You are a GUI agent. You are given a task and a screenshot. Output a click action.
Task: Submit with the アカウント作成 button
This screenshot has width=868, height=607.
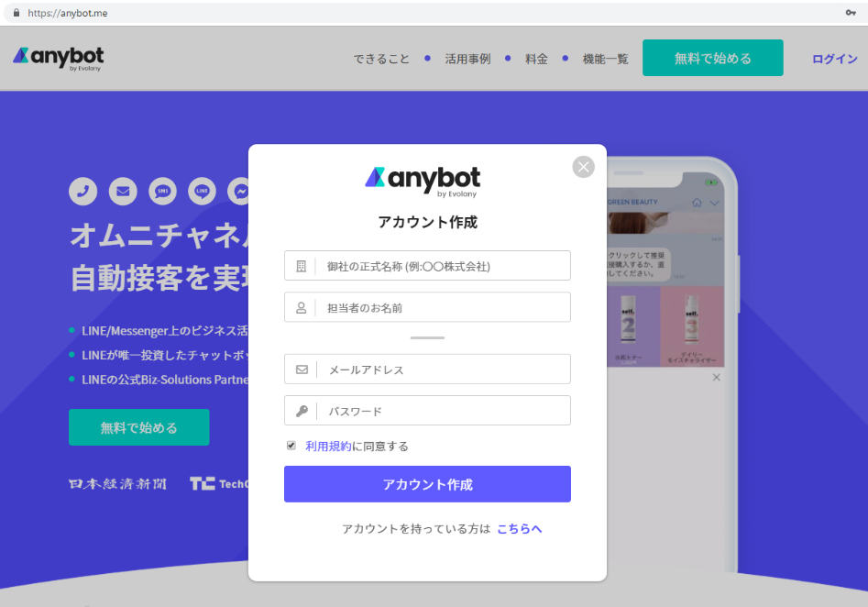[427, 484]
